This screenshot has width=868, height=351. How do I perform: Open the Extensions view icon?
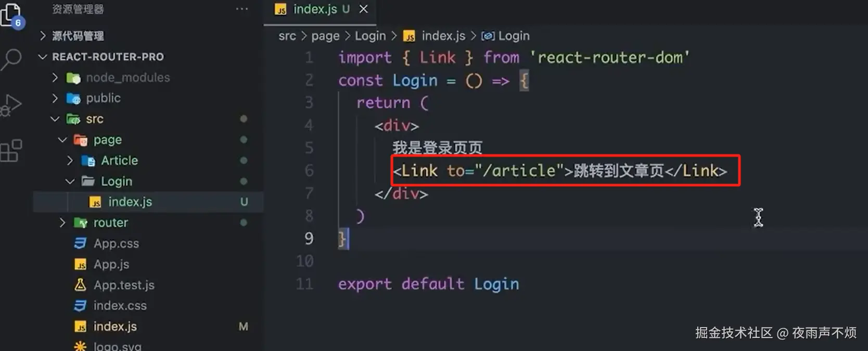[x=11, y=151]
